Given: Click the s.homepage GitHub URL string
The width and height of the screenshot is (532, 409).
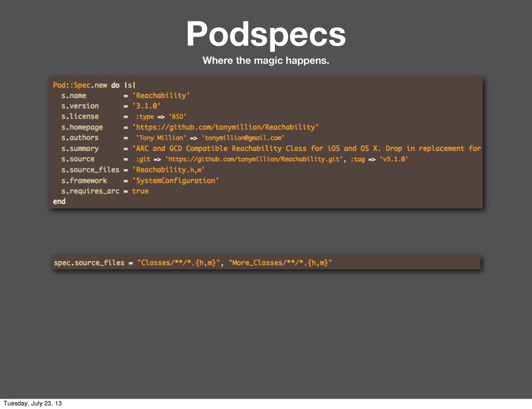Looking at the screenshot, I should (x=225, y=127).
